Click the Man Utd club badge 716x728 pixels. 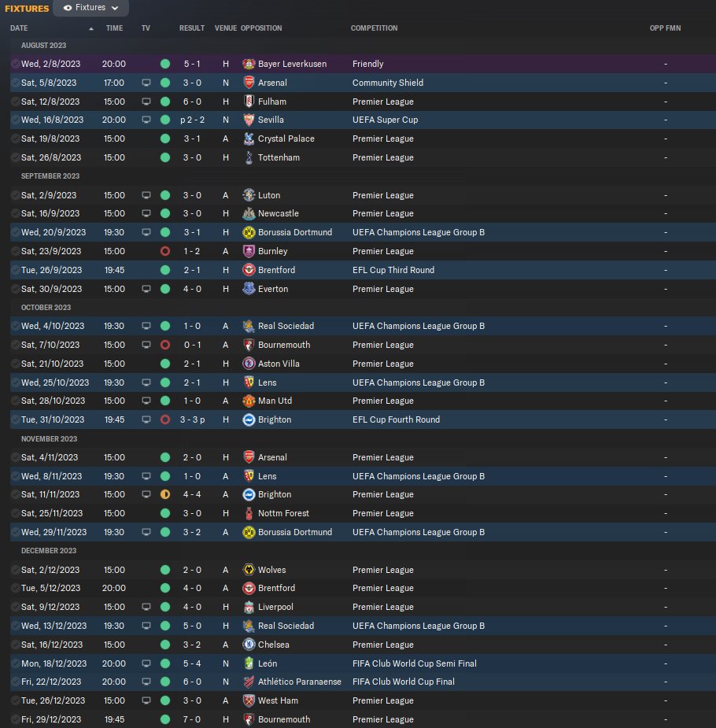[249, 401]
